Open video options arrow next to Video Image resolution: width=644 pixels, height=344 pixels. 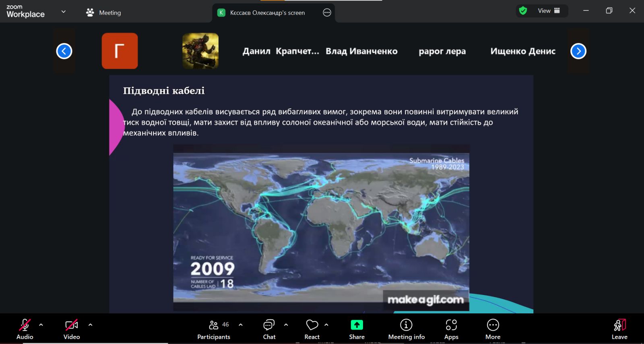coord(90,325)
